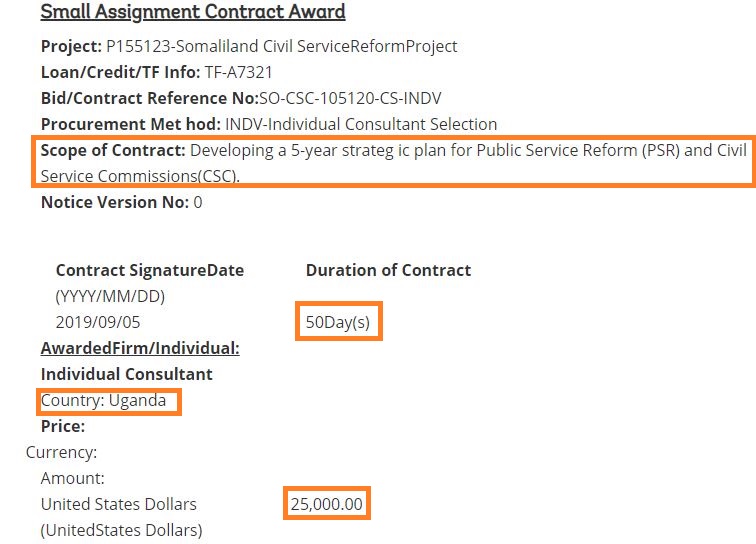
Task: Click bid reference SO-CSC-105120-CS-INDV
Action: [350, 98]
